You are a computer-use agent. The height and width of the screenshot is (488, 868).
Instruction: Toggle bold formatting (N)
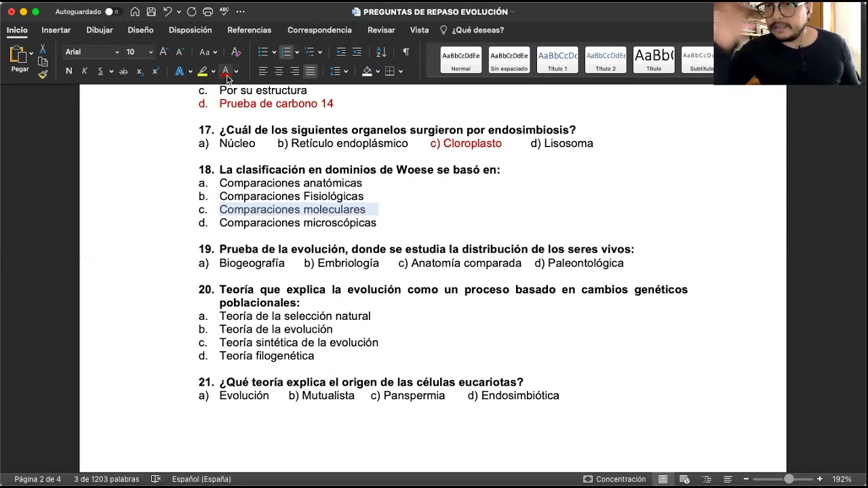68,71
